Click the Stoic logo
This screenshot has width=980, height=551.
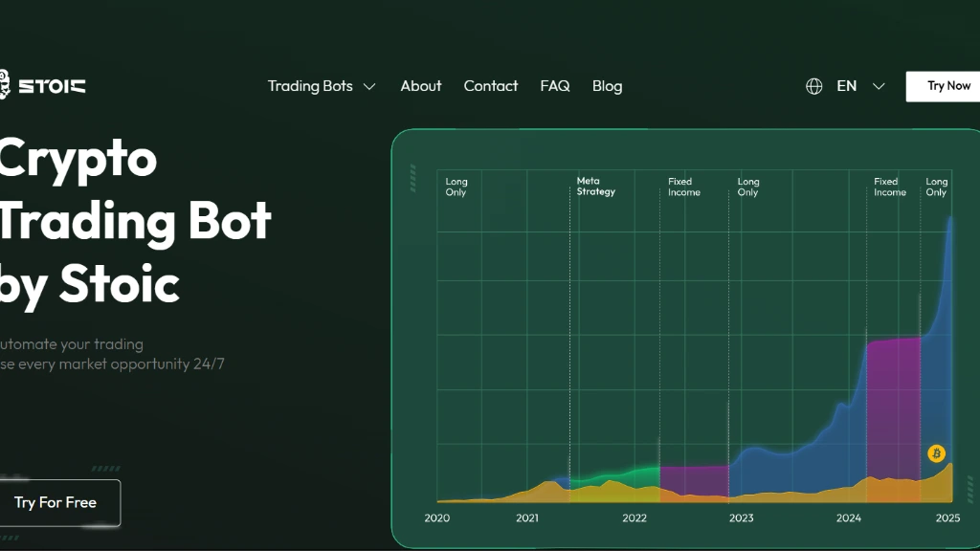pos(42,85)
